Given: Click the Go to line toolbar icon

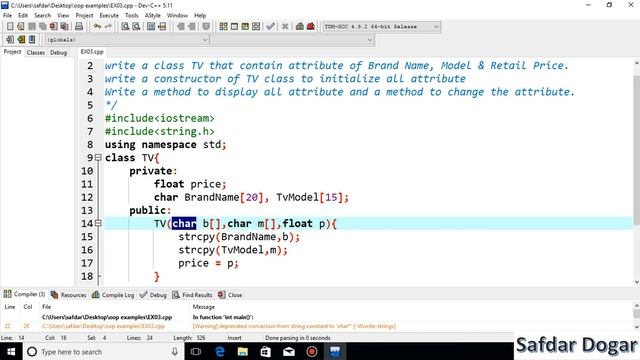Looking at the screenshot, I should [162, 27].
